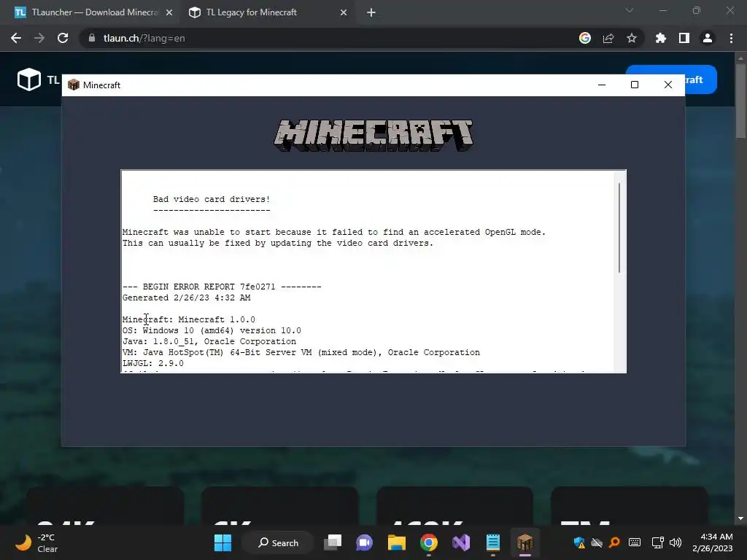Open the tab search chevron
This screenshot has height=560, width=747.
point(630,10)
